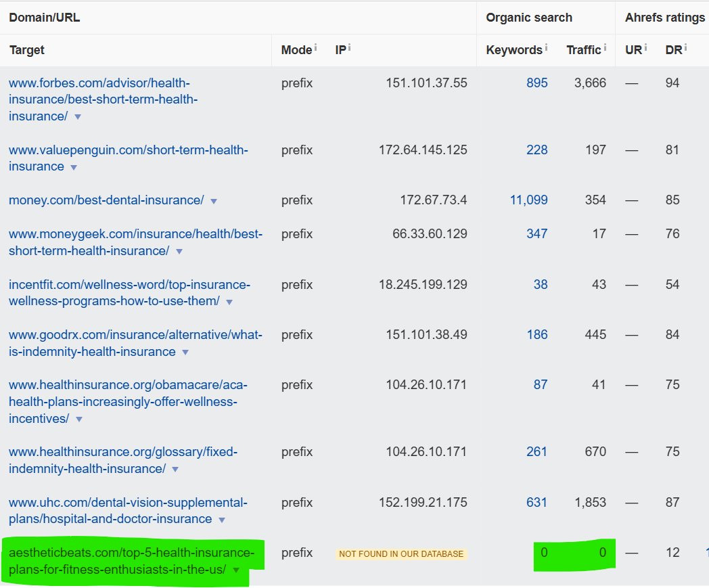Open keywords count 38 for incentfit.com

click(541, 284)
